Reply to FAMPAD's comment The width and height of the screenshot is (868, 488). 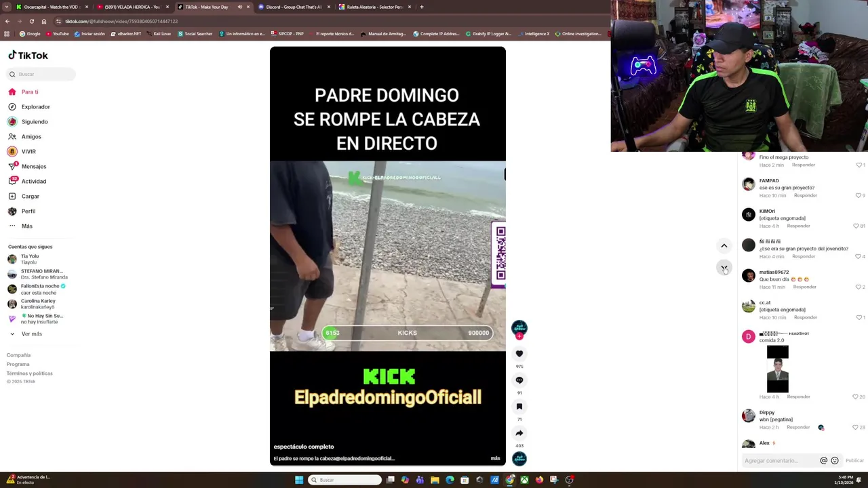(x=806, y=195)
